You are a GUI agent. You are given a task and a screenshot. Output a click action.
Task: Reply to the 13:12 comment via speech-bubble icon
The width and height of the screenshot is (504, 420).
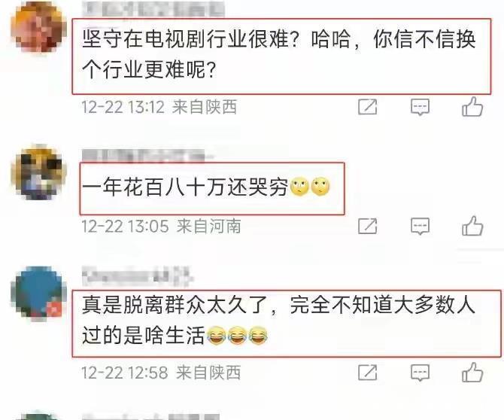[420, 107]
